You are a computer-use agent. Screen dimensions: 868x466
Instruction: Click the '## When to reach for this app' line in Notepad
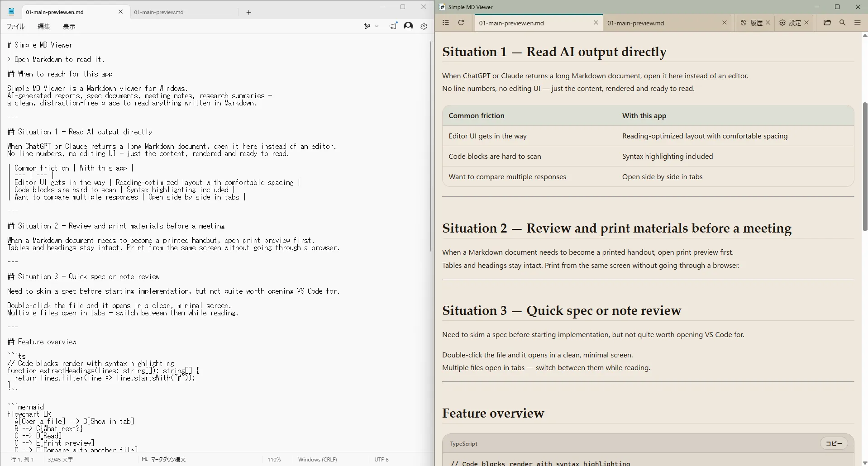coord(60,74)
